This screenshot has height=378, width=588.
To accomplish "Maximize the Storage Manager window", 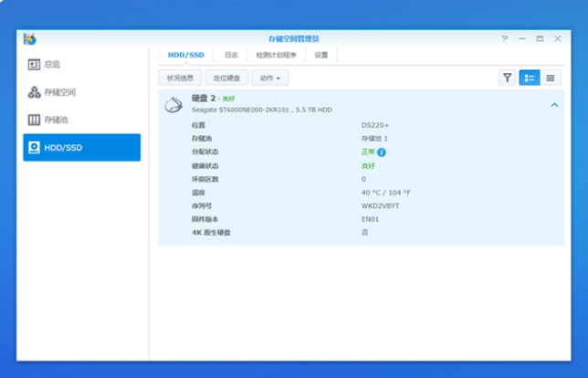I will pos(540,38).
